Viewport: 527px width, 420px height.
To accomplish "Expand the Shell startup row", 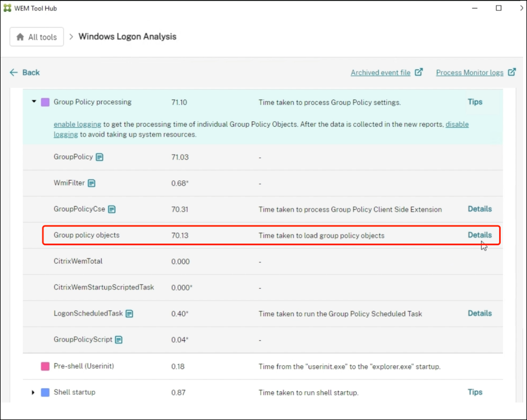I will [x=34, y=393].
